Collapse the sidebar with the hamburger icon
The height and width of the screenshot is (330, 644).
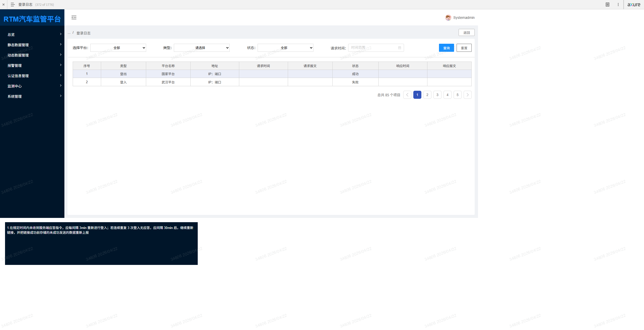click(74, 17)
